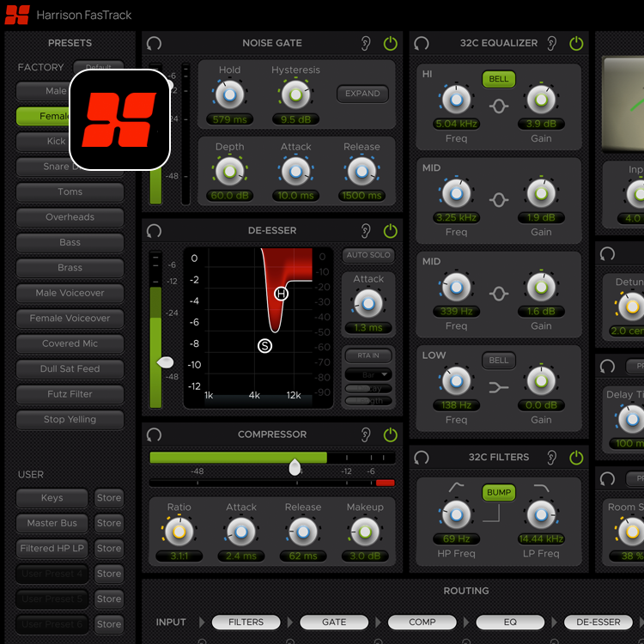
Task: Select the GATE block in routing chain
Action: click(334, 622)
